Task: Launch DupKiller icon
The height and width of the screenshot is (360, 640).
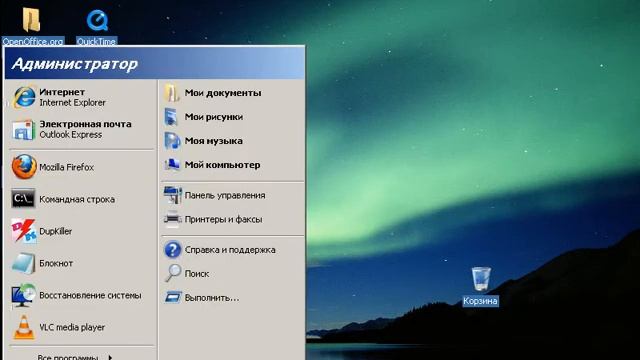Action: [x=23, y=231]
